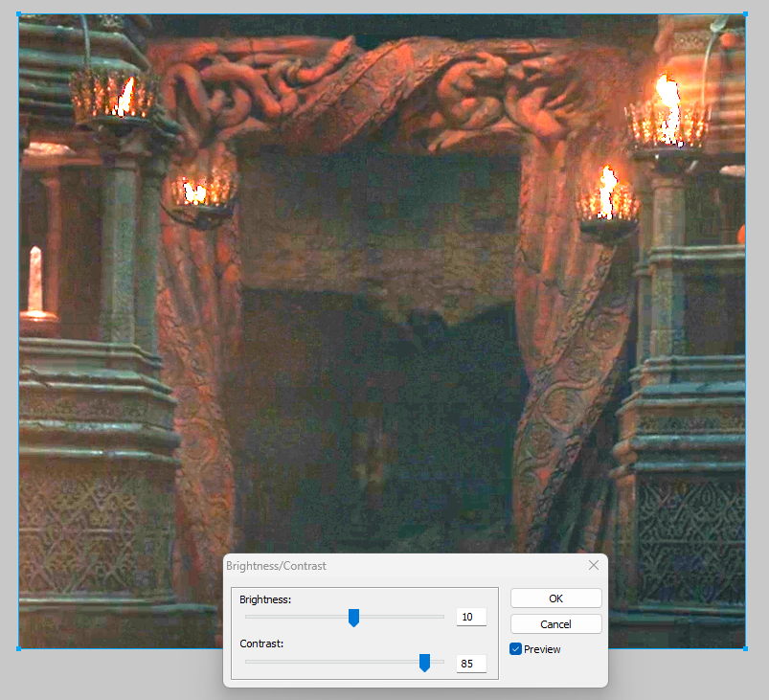Click the top-left selection handle of the image
The height and width of the screenshot is (700, 769).
tap(18, 14)
